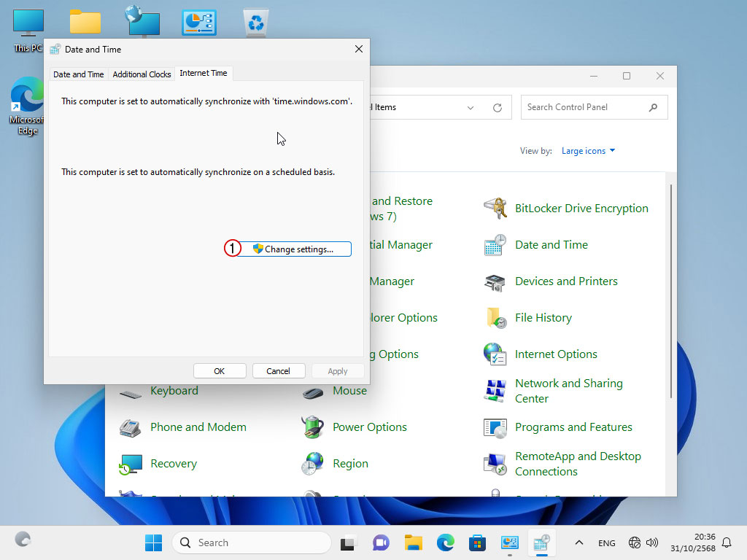Open Power Options icon

click(313, 427)
